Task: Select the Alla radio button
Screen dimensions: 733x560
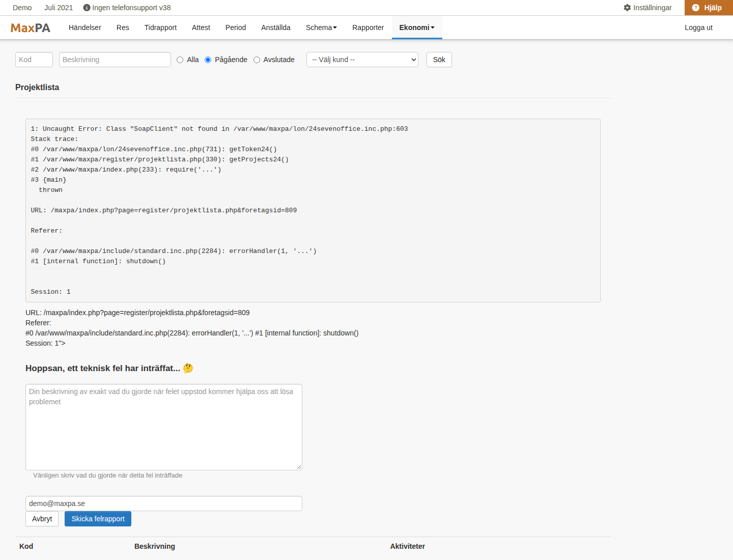Action: click(x=180, y=60)
